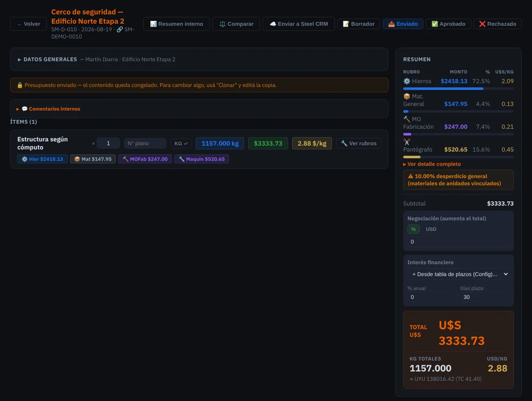The width and height of the screenshot is (532, 401).
Task: Click the Hierros gear icon
Action: pyautogui.click(x=407, y=81)
